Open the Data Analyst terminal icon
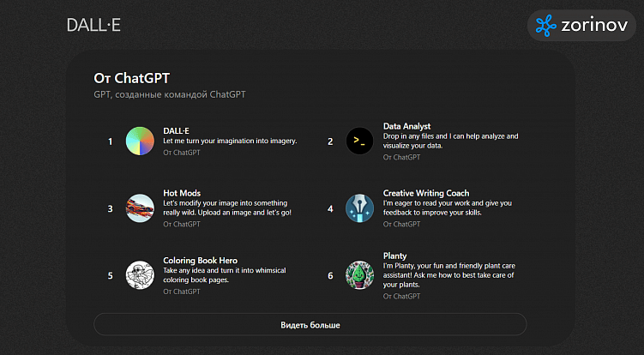644x355 pixels. point(359,141)
